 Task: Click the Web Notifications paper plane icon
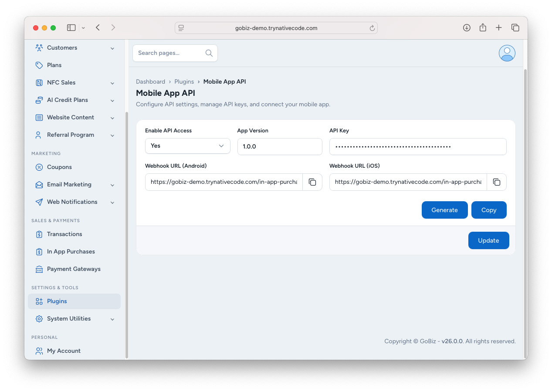(39, 202)
